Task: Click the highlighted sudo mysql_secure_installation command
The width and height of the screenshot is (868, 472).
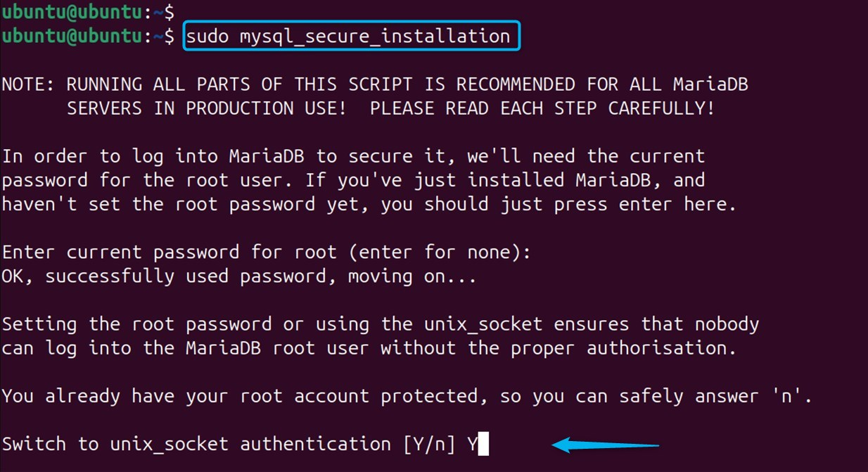Action: click(351, 36)
